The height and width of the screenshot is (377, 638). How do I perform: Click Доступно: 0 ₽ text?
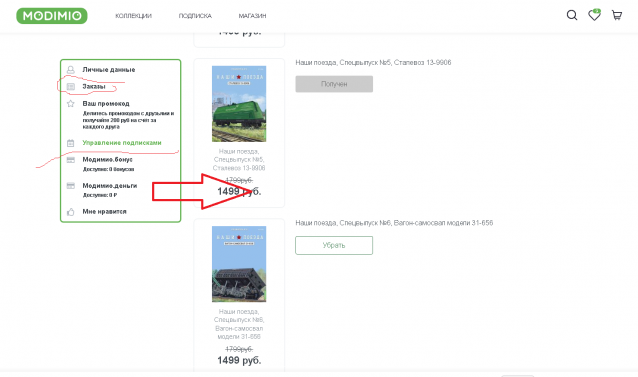click(100, 195)
